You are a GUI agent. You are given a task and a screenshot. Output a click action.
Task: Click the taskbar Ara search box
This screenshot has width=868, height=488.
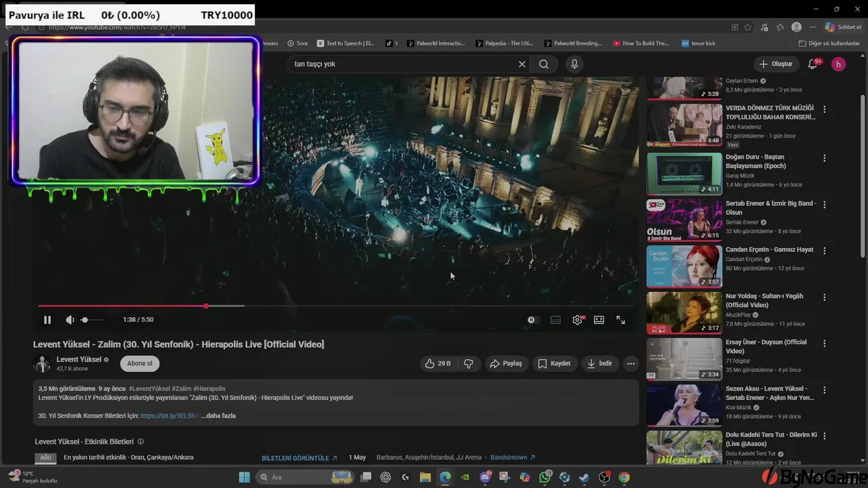(304, 477)
